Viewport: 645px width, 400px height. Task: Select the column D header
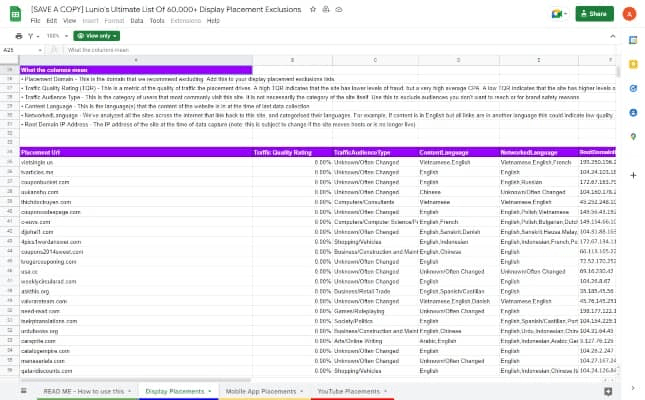coord(459,60)
